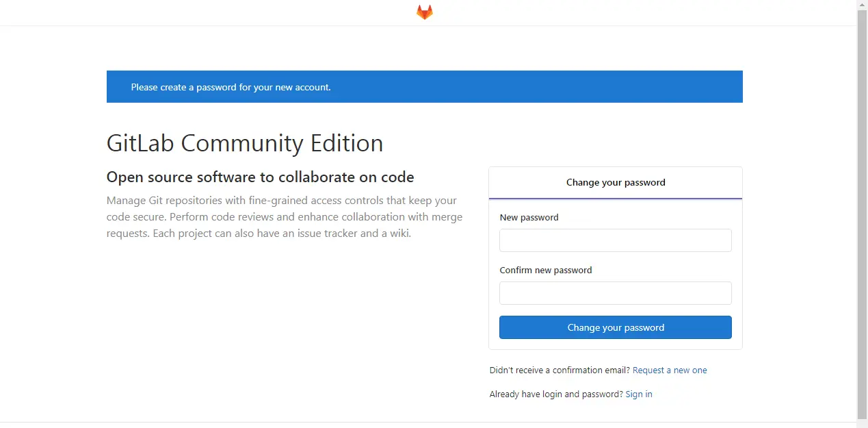Click the Sign in link
Viewport: 868px width, 428px height.
[x=638, y=394]
